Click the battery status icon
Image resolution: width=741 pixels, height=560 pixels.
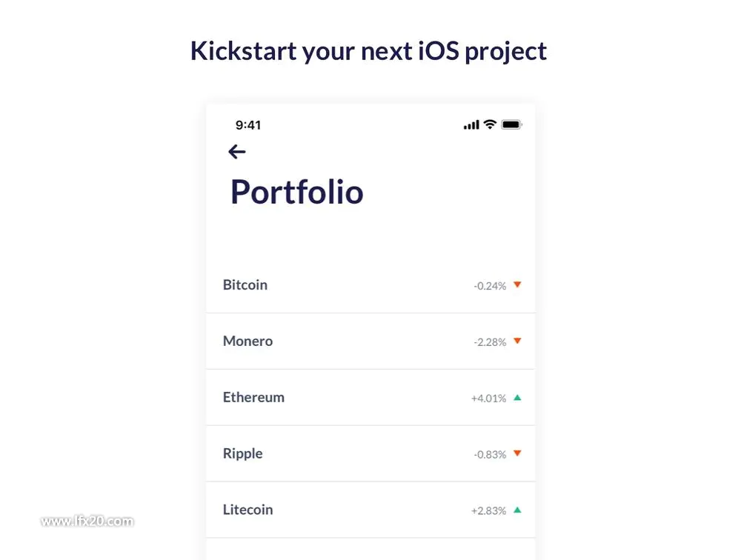pos(511,124)
